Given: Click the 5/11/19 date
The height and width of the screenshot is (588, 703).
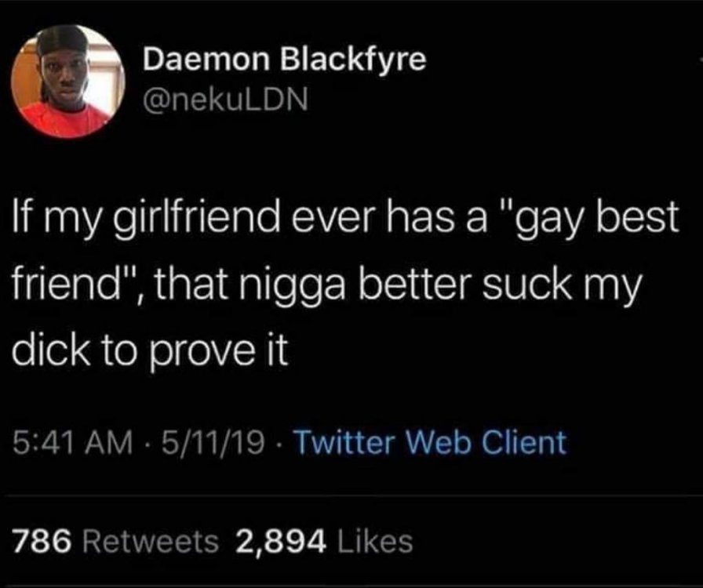Looking at the screenshot, I should (x=213, y=443).
